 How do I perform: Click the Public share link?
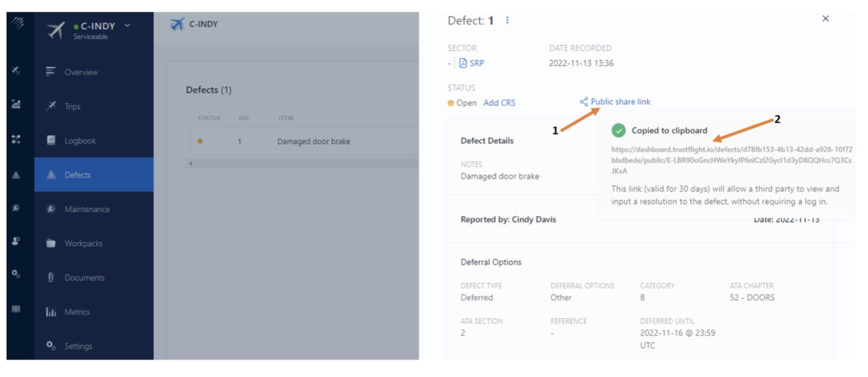pos(621,102)
